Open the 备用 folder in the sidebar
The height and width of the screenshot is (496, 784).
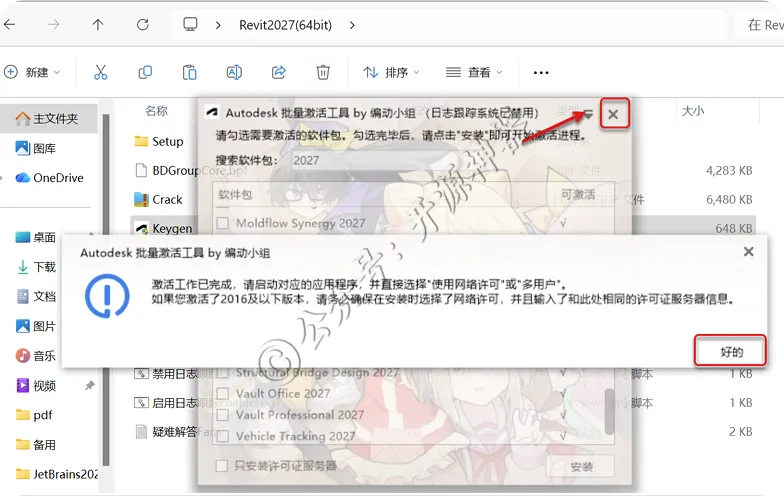coord(36,444)
